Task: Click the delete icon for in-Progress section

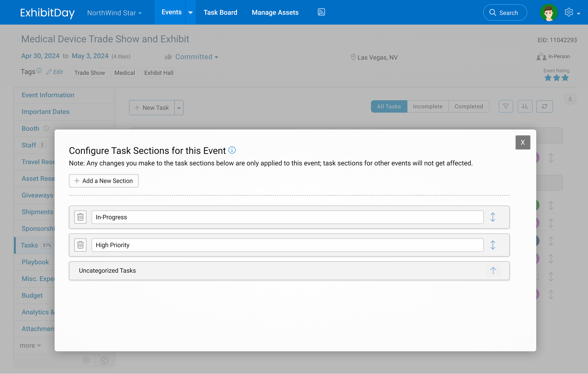Action: (80, 217)
